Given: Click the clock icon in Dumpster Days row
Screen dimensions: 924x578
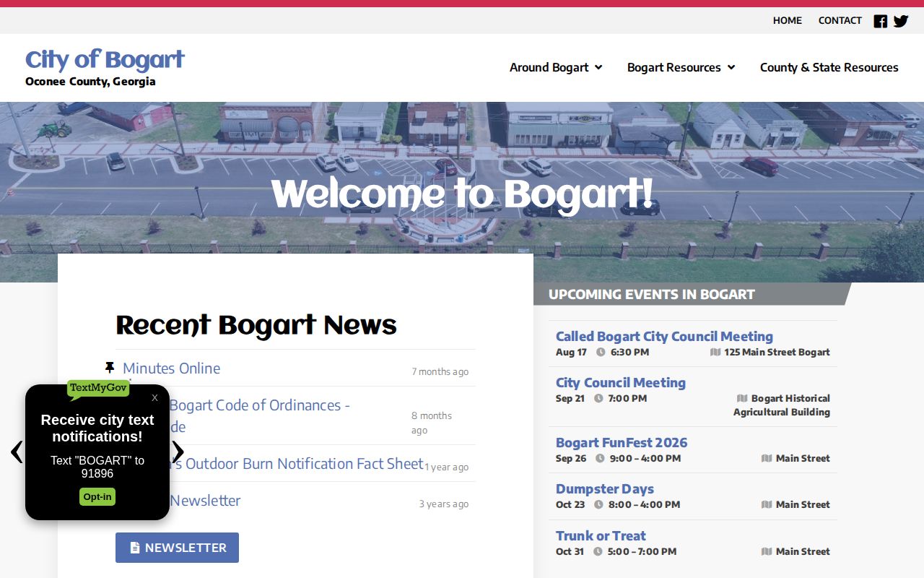Looking at the screenshot, I should [x=598, y=505].
